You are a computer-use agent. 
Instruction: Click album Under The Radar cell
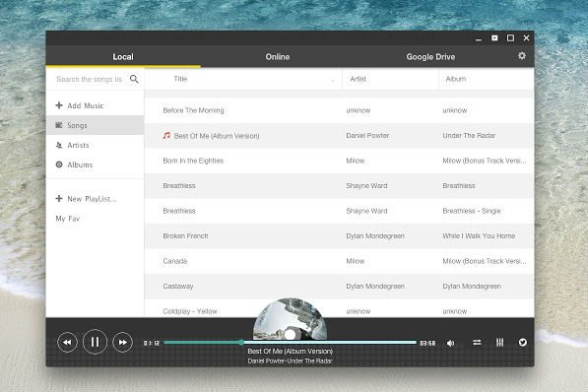pyautogui.click(x=469, y=135)
